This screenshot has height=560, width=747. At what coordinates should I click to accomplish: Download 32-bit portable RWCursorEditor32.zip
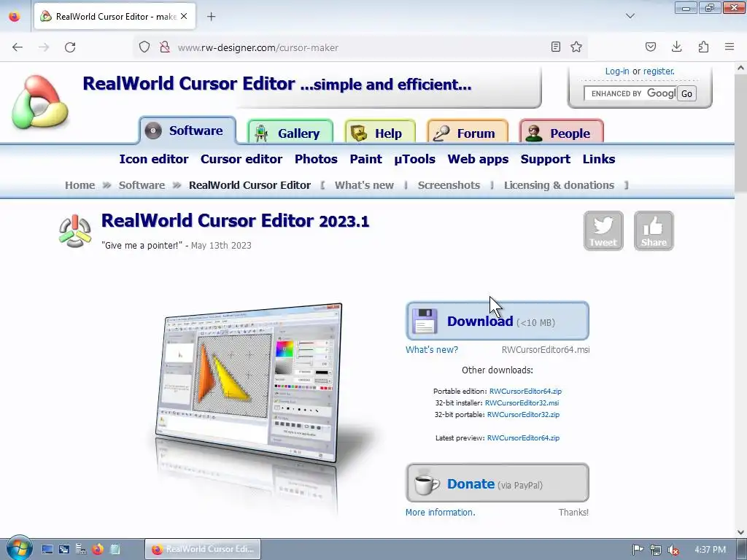pos(523,415)
